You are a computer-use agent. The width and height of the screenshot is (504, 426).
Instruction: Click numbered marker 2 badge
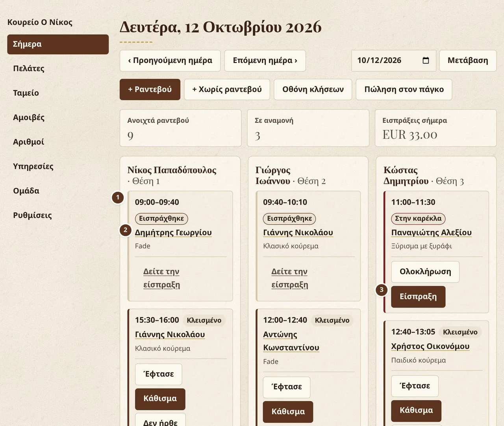[126, 230]
